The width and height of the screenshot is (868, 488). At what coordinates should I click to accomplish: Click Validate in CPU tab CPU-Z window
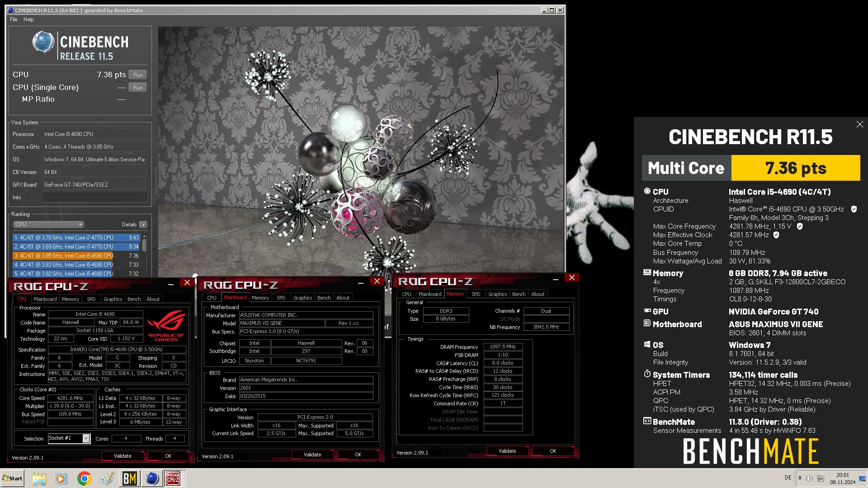(123, 456)
